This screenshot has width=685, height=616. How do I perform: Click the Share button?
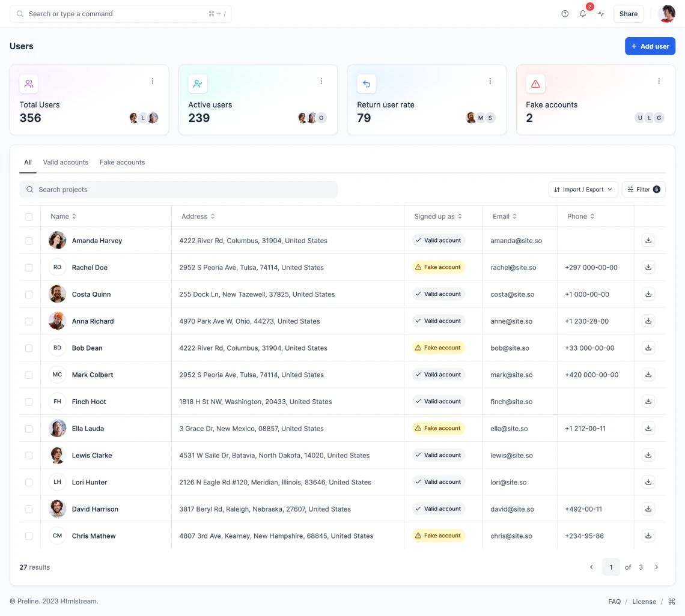(x=628, y=14)
